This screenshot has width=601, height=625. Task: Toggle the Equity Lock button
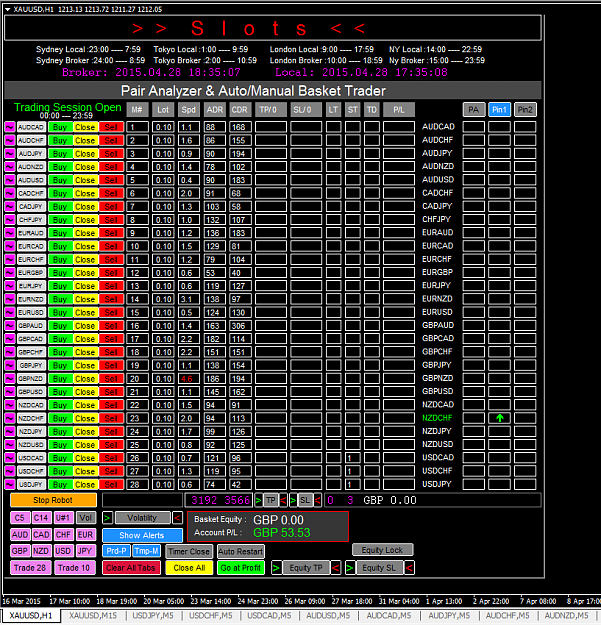382,550
